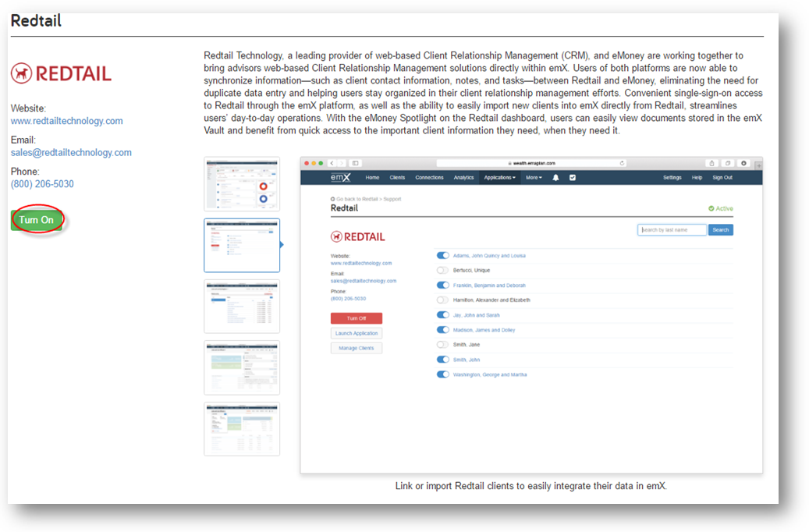Select the fourth screenshot thumbnail
This screenshot has height=532, width=809.
242,368
